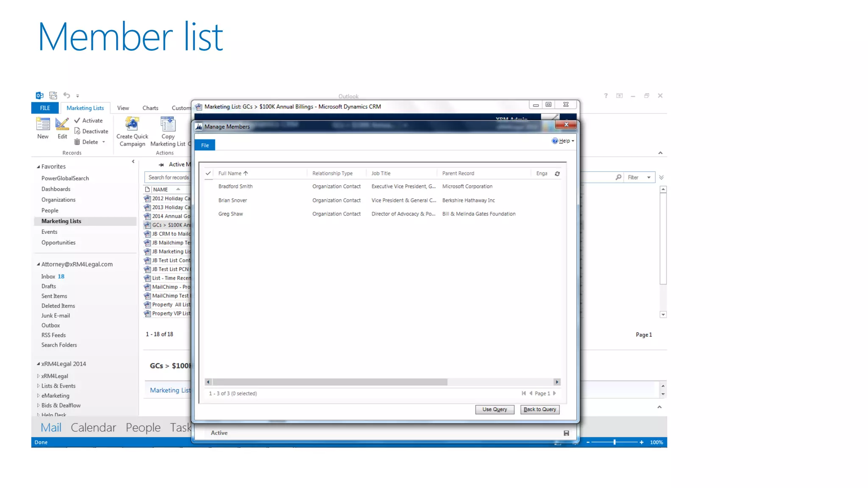Click the Use Query button
Screen dimensions: 868x488
tap(495, 409)
